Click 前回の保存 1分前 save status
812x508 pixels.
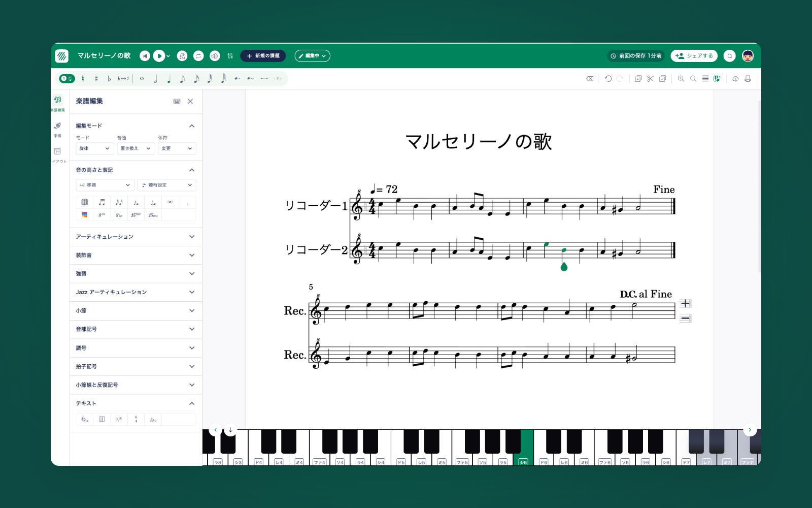(636, 56)
